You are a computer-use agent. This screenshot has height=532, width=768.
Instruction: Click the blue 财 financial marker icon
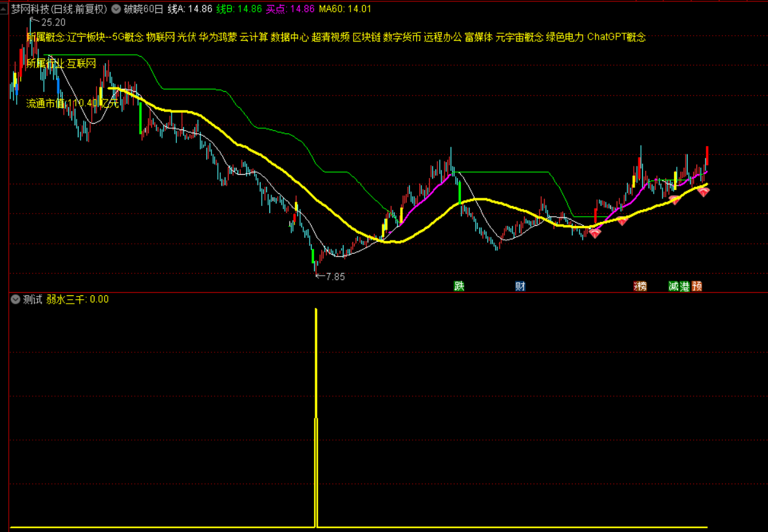tap(520, 286)
